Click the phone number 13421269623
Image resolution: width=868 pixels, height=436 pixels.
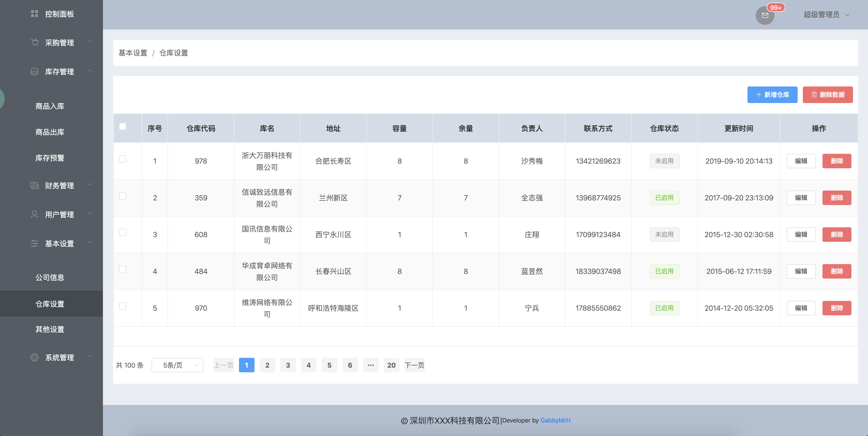pos(598,161)
